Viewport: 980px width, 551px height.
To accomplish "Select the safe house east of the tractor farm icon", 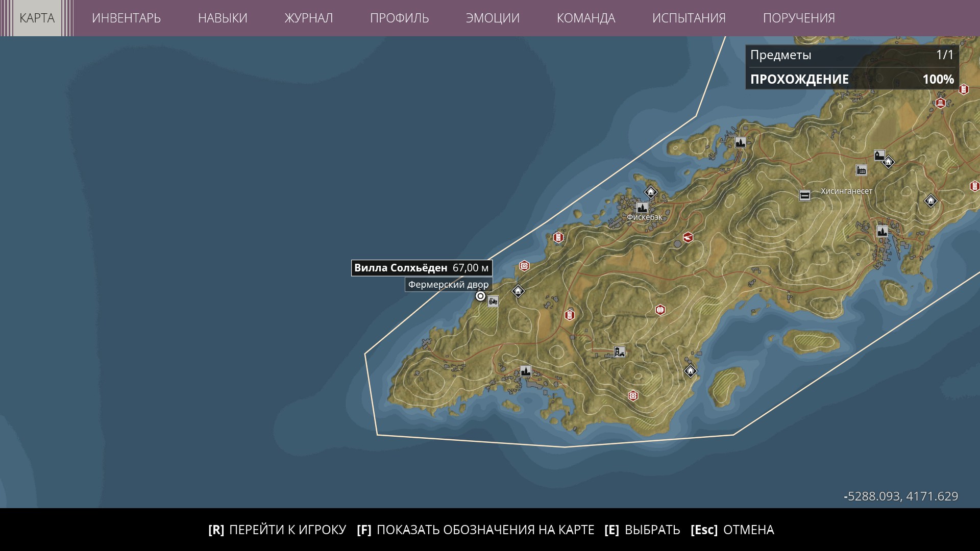I will [x=518, y=291].
